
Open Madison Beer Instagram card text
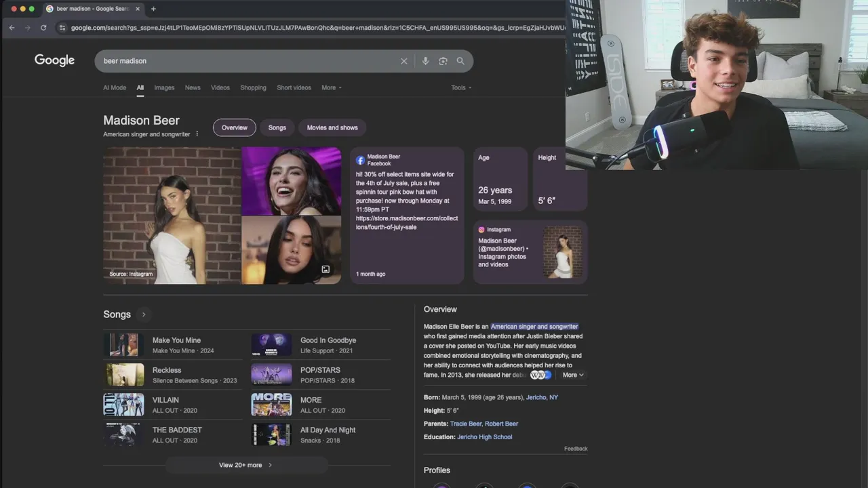(x=504, y=253)
